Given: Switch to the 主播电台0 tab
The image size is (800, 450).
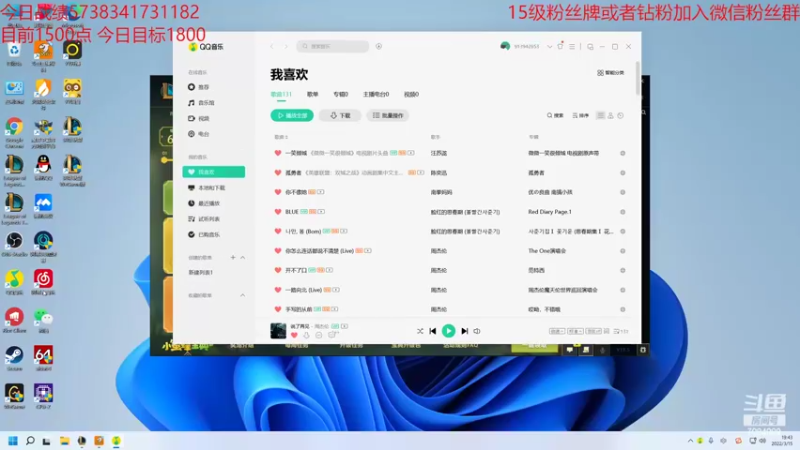Looking at the screenshot, I should point(376,94).
